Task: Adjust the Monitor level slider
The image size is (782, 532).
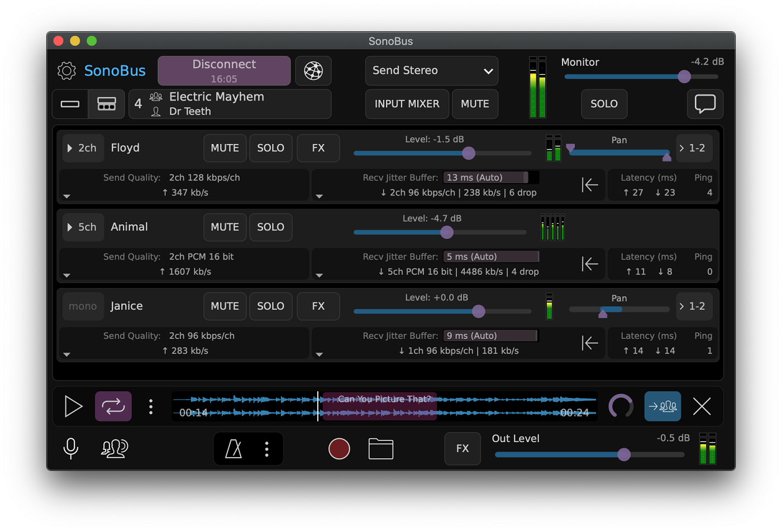Action: 684,76
